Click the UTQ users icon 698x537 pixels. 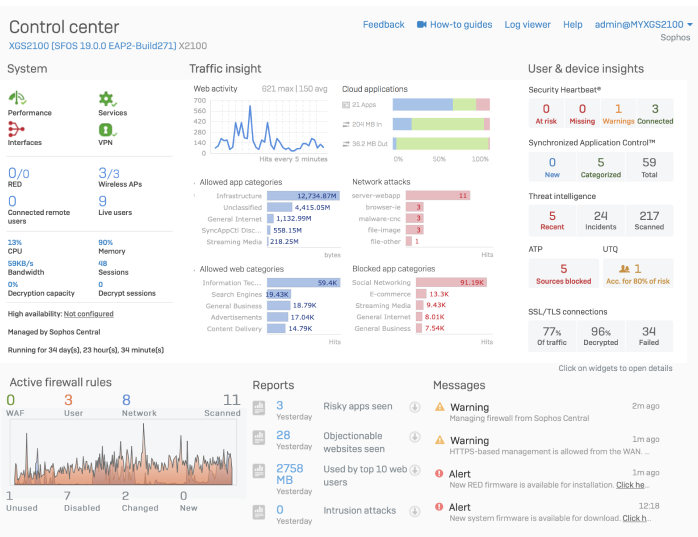click(x=624, y=268)
